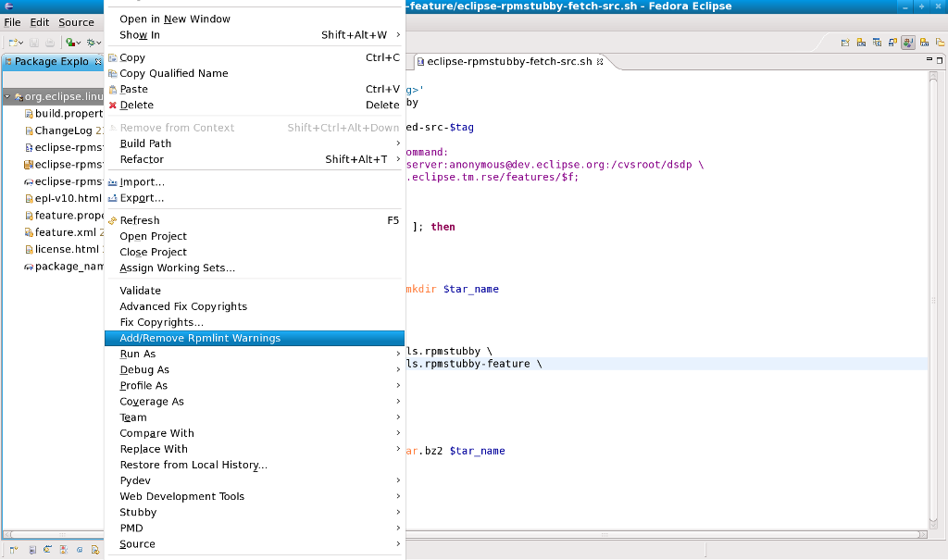The height and width of the screenshot is (560, 948).
Task: Open the dropdown arrow beside New icon
Action: tap(21, 43)
